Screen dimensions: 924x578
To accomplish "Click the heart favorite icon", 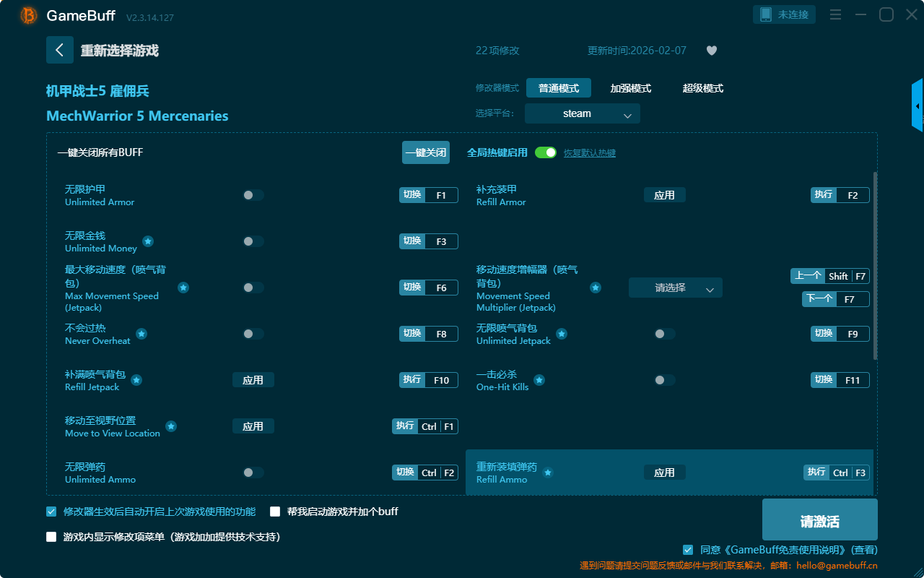I will coord(711,51).
